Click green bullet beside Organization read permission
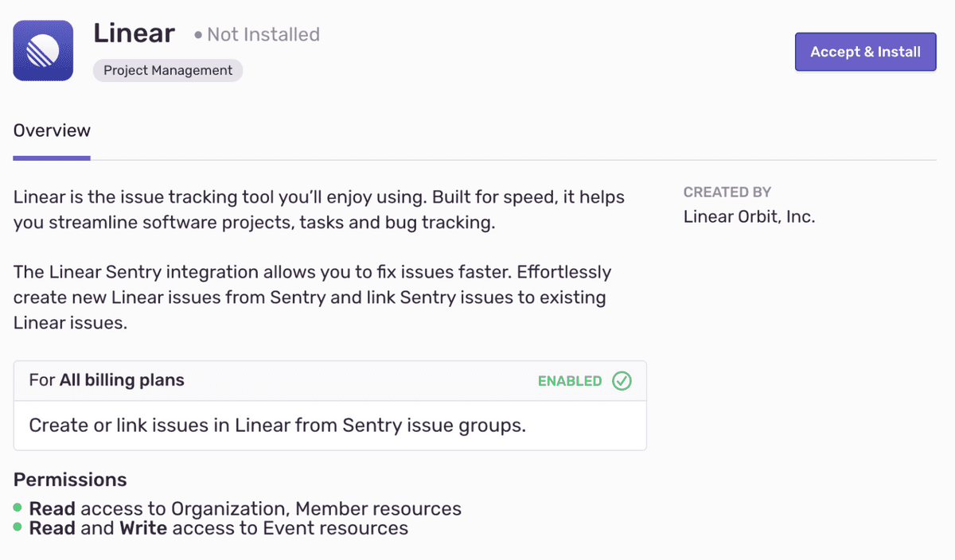Screen dimensions: 955x560 point(18,507)
